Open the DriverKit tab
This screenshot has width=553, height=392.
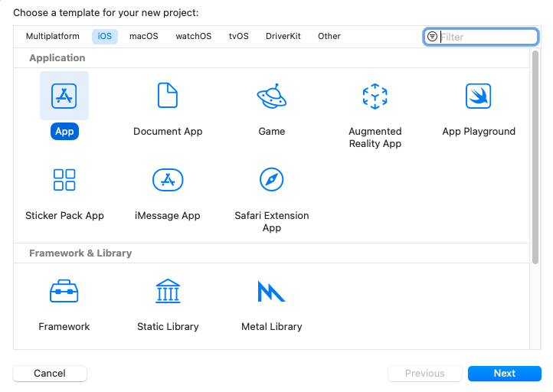click(285, 36)
